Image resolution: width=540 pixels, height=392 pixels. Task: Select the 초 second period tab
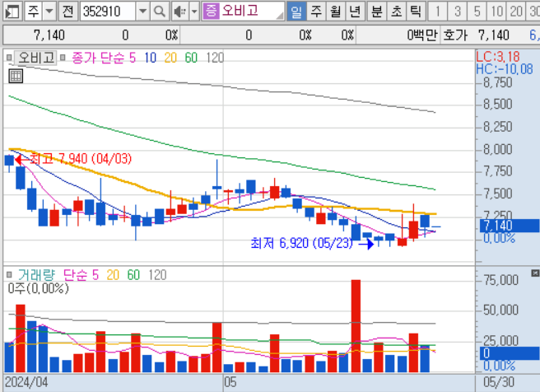pyautogui.click(x=397, y=12)
